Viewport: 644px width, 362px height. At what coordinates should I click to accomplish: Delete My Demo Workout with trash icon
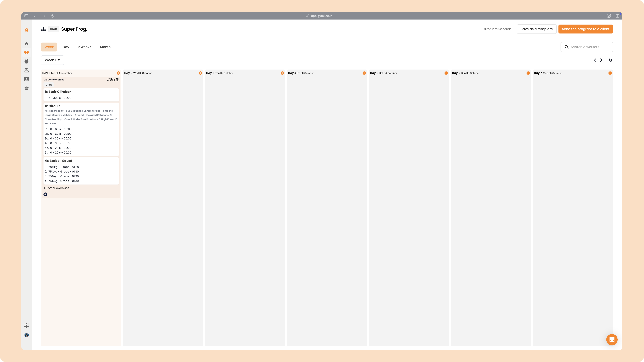[x=117, y=79]
